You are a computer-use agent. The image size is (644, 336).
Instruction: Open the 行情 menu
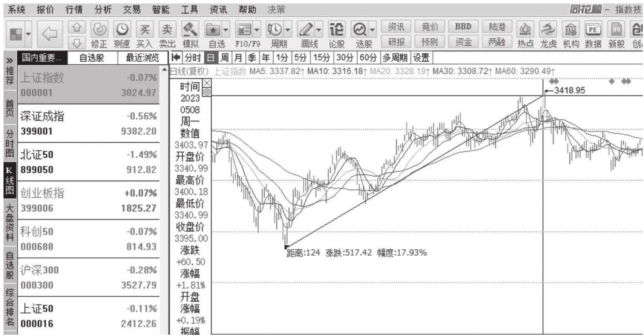[x=74, y=9]
